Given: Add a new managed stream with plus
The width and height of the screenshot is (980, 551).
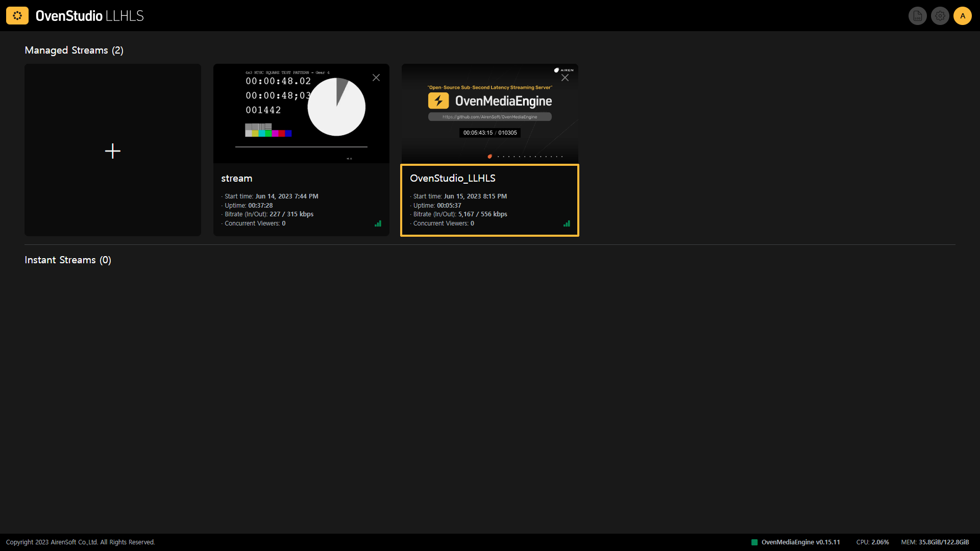Looking at the screenshot, I should tap(113, 151).
